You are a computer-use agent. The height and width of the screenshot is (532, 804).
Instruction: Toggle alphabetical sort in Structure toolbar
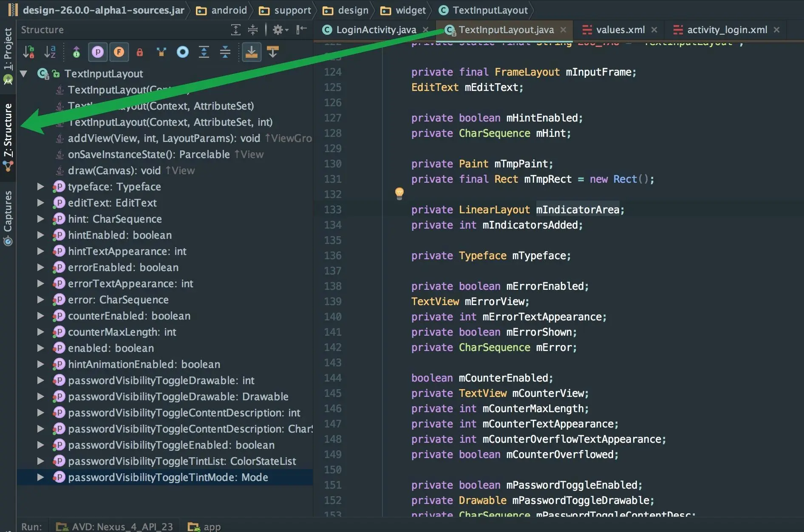[x=50, y=52]
